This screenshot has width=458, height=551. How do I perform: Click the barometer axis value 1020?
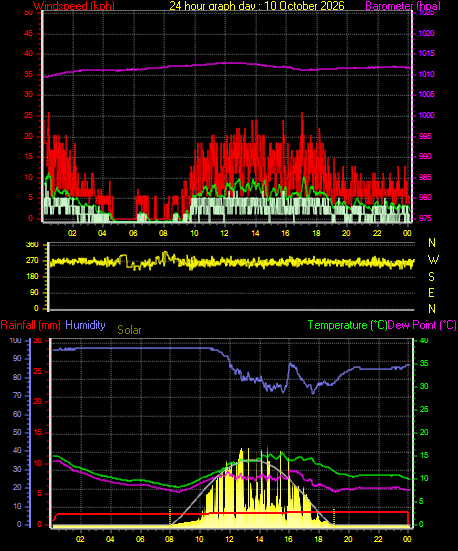click(x=426, y=33)
